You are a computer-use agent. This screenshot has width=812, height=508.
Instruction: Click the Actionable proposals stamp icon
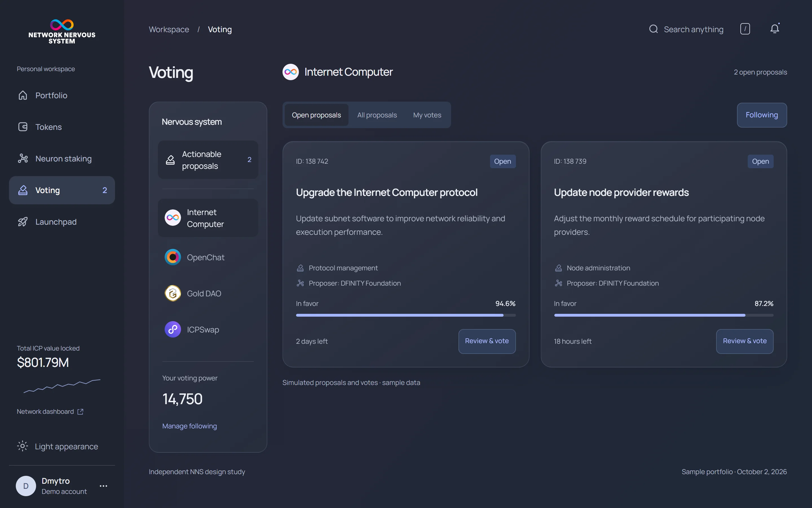click(171, 160)
